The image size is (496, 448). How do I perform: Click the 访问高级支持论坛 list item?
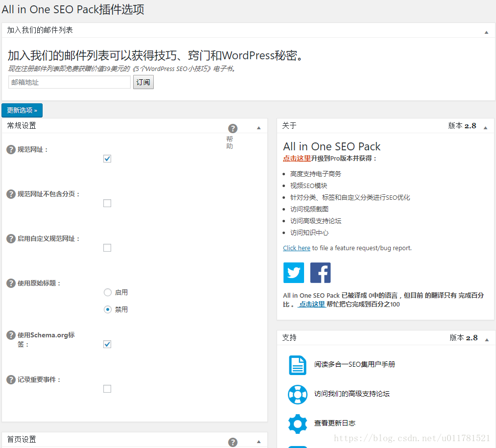pyautogui.click(x=316, y=221)
